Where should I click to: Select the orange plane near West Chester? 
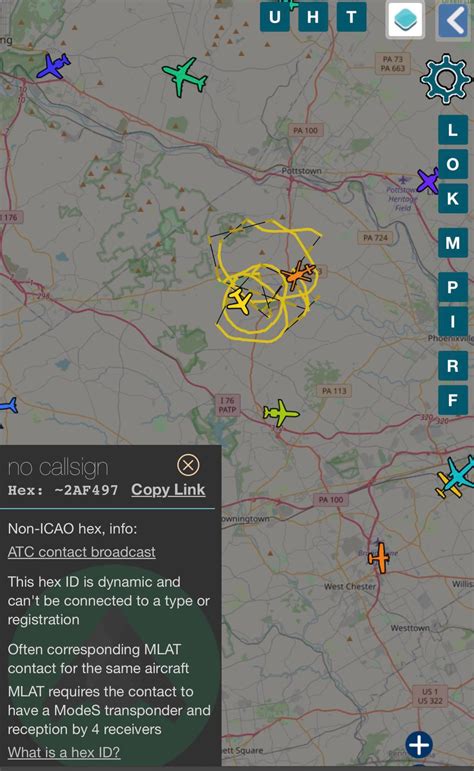tap(380, 558)
